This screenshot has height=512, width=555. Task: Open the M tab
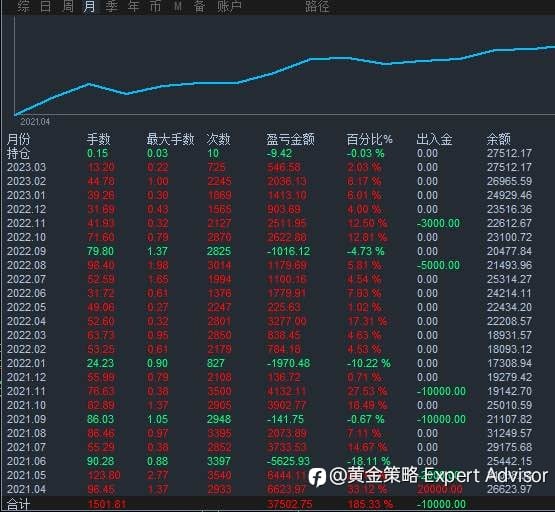click(x=178, y=6)
